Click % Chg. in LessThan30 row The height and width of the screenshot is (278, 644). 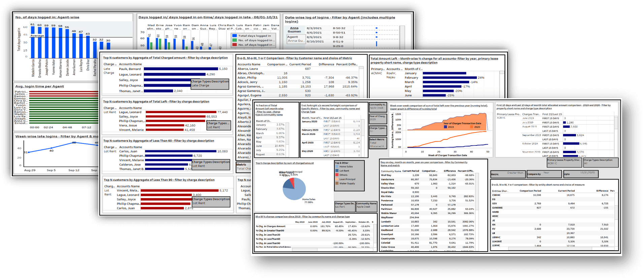tap(313, 235)
